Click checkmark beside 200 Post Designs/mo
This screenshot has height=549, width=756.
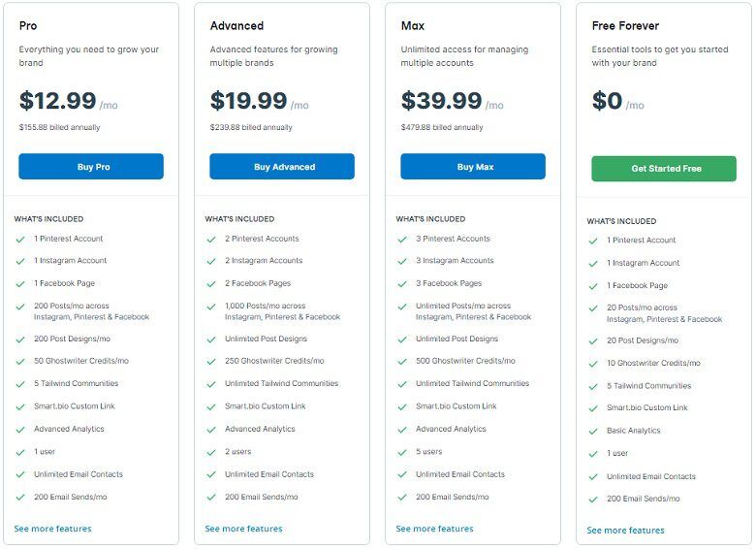click(x=20, y=339)
